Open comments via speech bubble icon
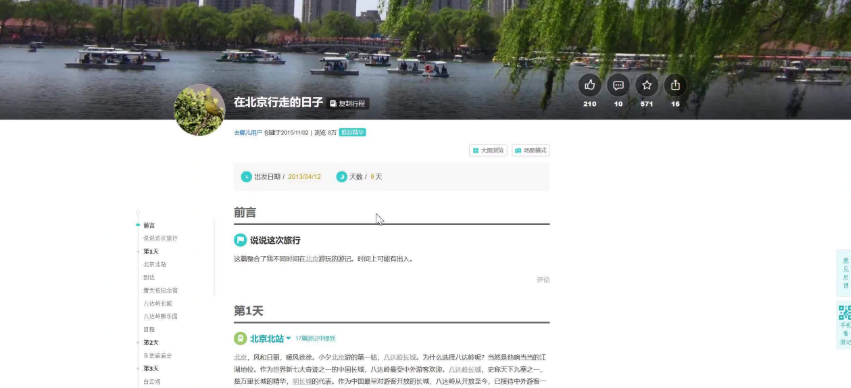 pyautogui.click(x=618, y=85)
